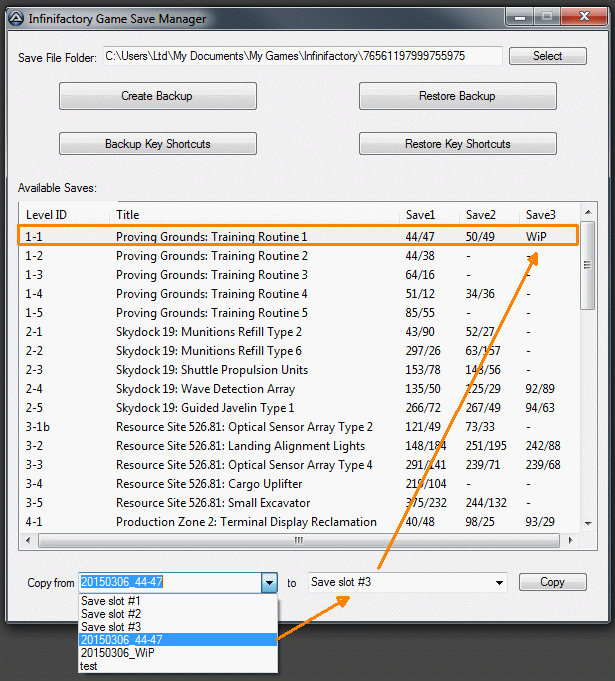Click the Select folder button

[x=548, y=56]
